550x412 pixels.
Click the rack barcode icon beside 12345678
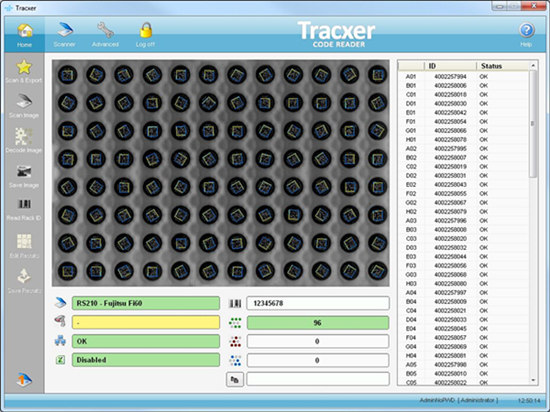point(235,303)
